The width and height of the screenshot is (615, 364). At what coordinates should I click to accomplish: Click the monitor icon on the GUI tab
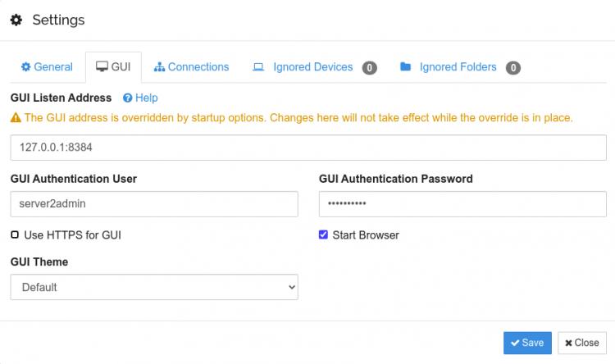(x=102, y=67)
